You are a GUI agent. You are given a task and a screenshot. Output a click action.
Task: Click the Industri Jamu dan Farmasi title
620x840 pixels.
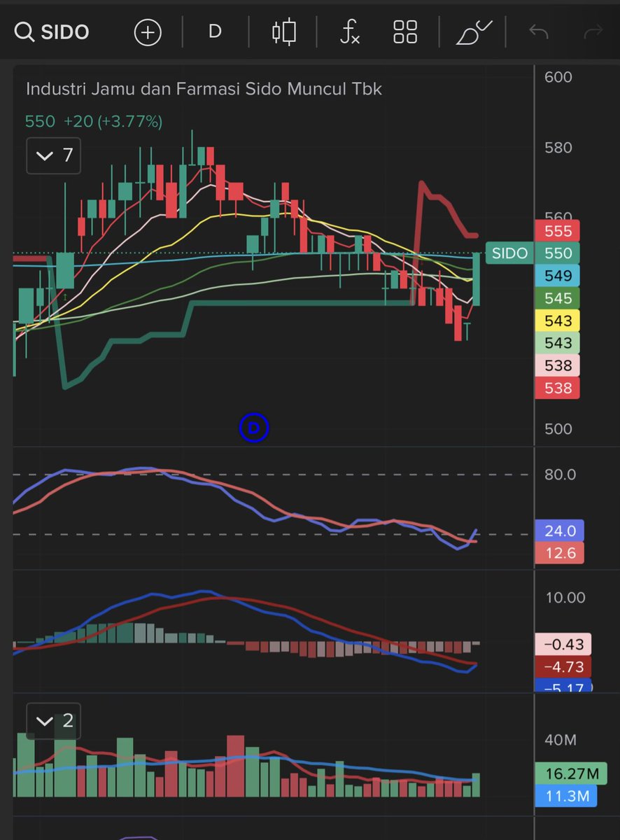click(x=204, y=89)
